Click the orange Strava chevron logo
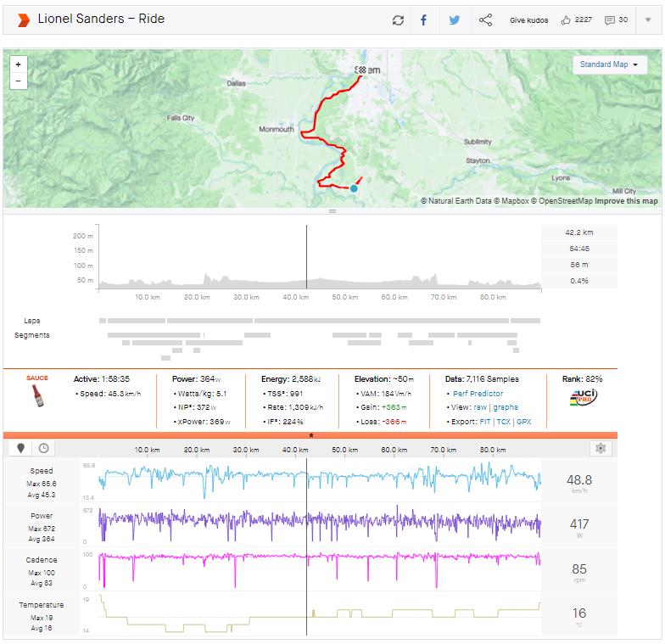The height and width of the screenshot is (644, 665). pos(23,20)
